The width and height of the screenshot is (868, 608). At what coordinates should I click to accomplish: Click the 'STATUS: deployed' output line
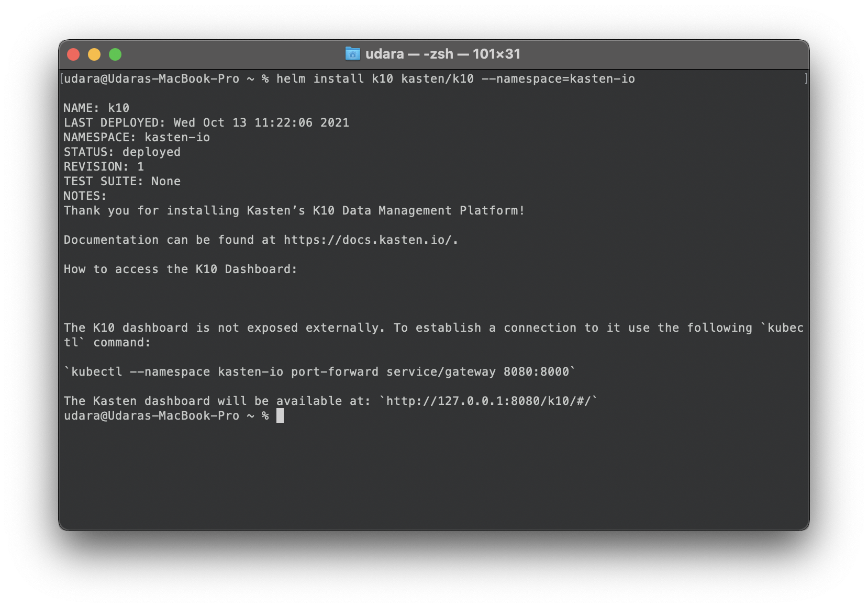click(x=122, y=152)
